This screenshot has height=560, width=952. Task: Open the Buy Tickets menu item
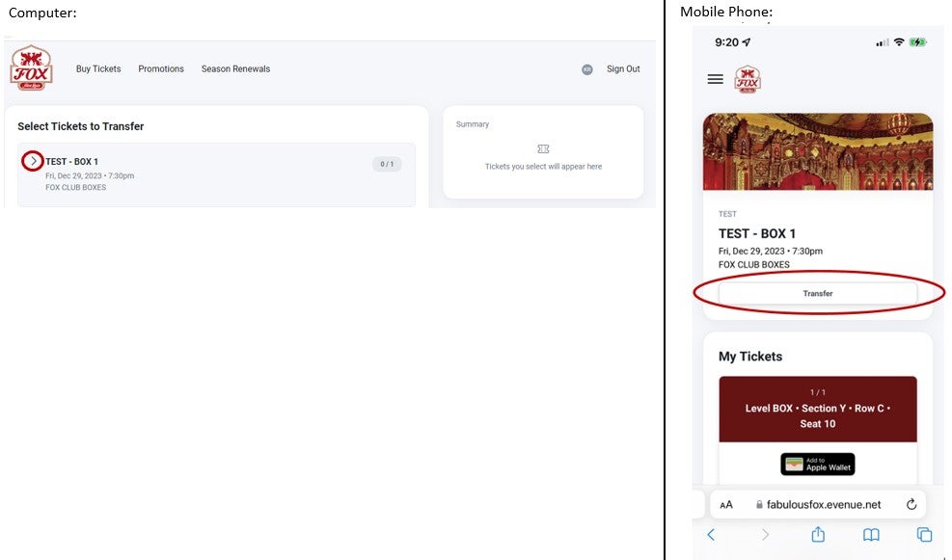point(98,69)
